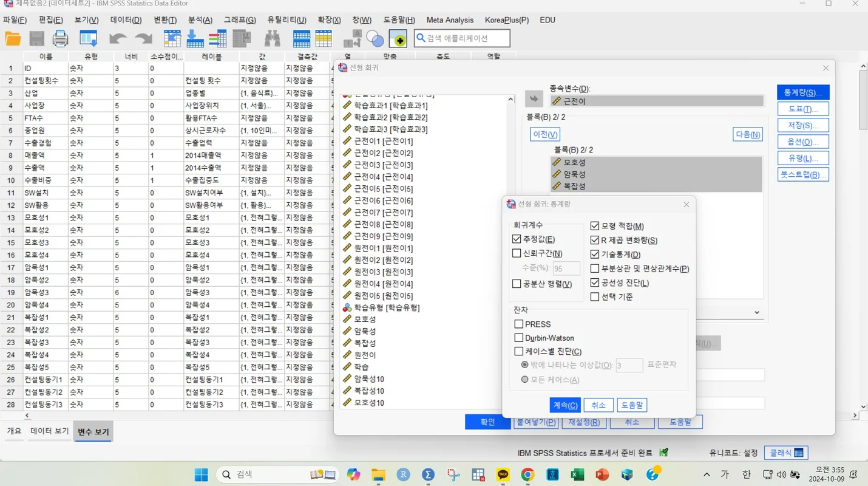Screen dimensions: 868x486
Task: Open PowerPoint from the taskbar
Action: pos(602,474)
